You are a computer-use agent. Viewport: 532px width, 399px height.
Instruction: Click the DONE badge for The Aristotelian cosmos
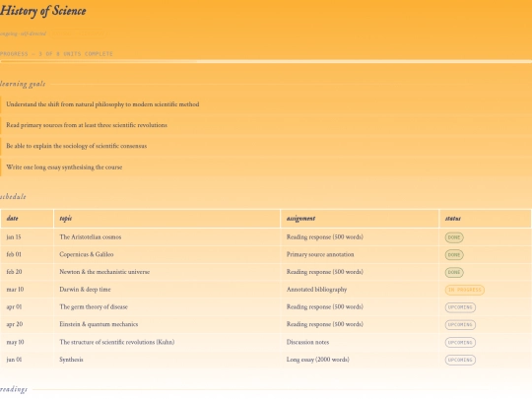(454, 237)
